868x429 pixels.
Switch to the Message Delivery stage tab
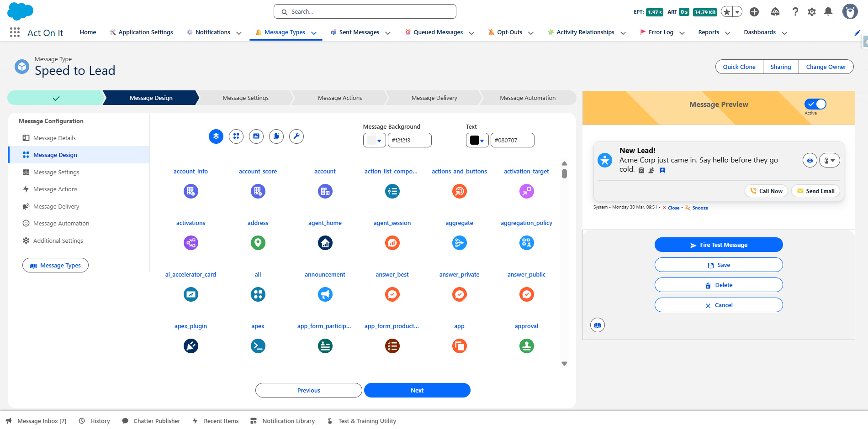pyautogui.click(x=434, y=98)
